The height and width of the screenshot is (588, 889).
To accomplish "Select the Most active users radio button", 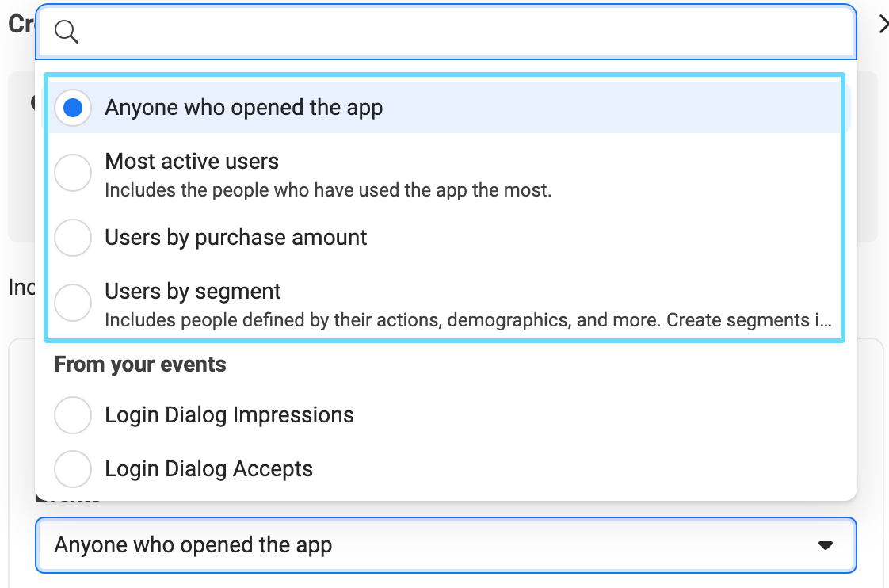I will pos(72,173).
